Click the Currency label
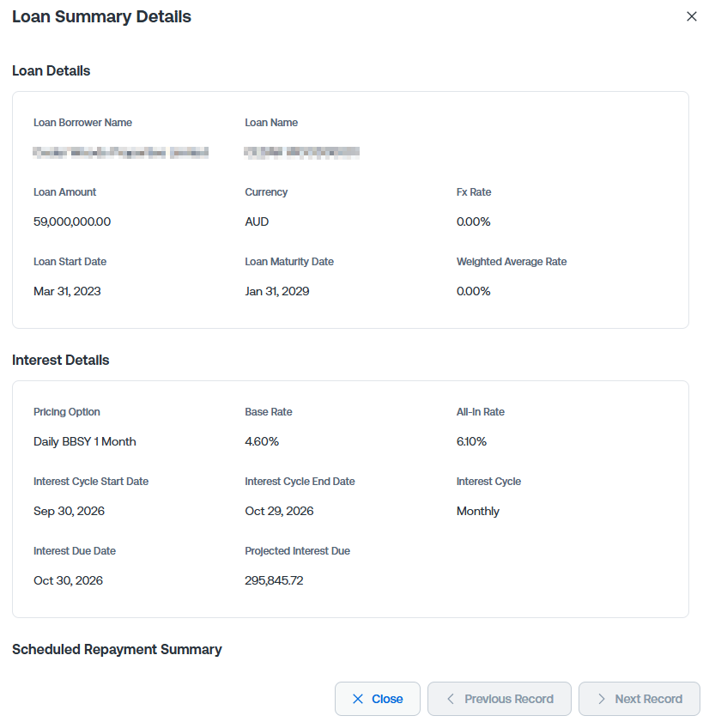The image size is (709, 728). tap(266, 192)
